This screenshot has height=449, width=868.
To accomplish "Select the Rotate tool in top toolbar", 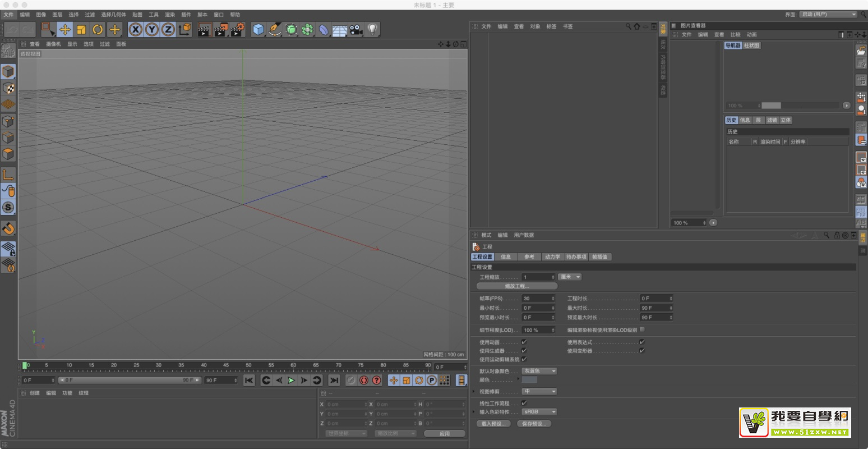I will pyautogui.click(x=98, y=30).
